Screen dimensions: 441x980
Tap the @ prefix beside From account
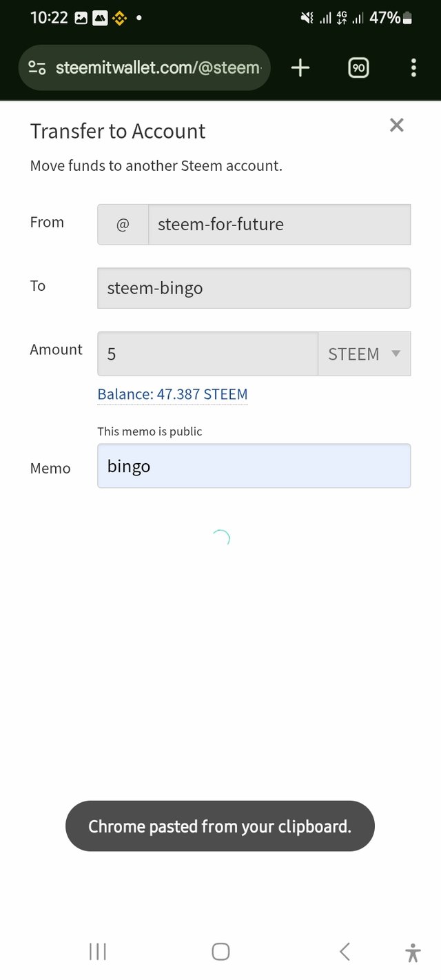(123, 224)
